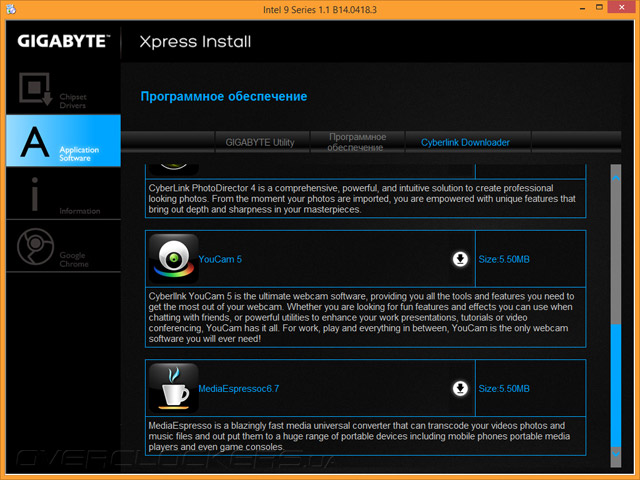
Task: Maximize the Xpress Install window
Action: [599, 7]
